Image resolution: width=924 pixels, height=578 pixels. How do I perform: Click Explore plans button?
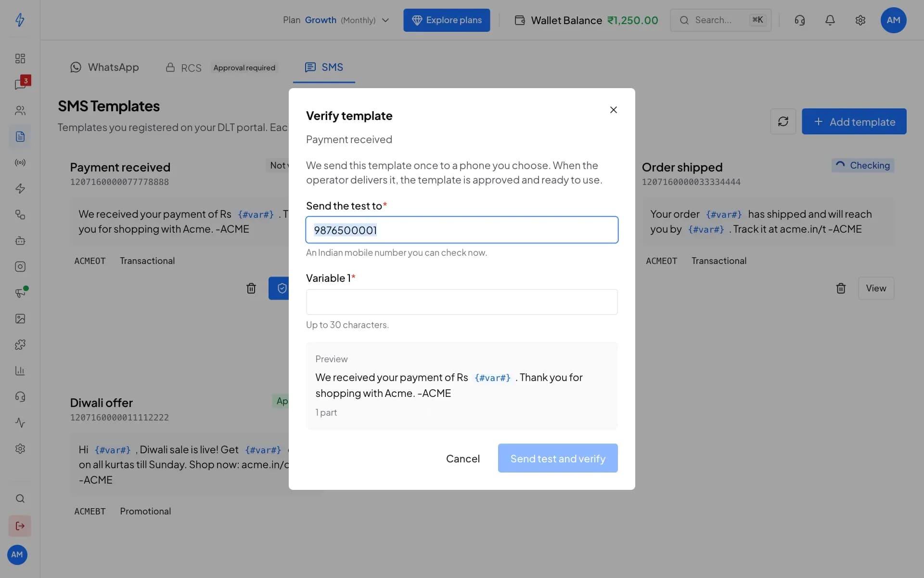447,20
